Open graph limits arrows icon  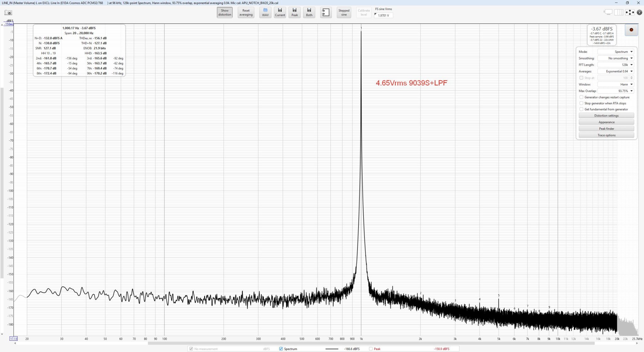click(x=630, y=12)
